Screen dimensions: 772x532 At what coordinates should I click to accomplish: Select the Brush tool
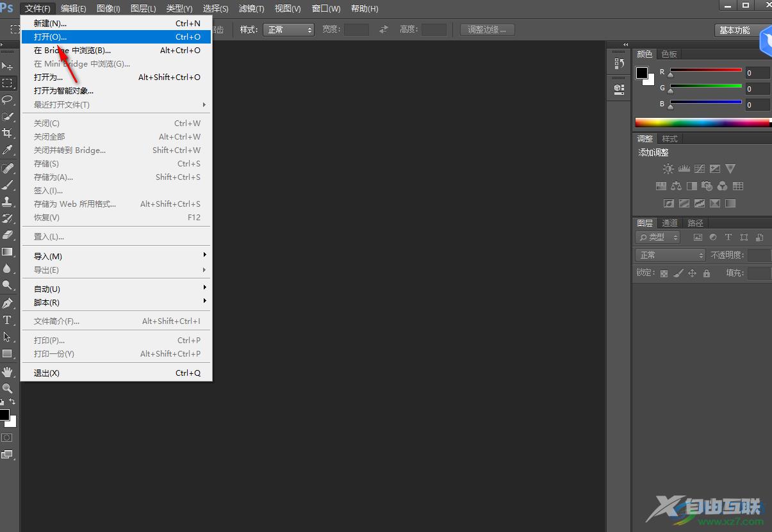tap(8, 185)
